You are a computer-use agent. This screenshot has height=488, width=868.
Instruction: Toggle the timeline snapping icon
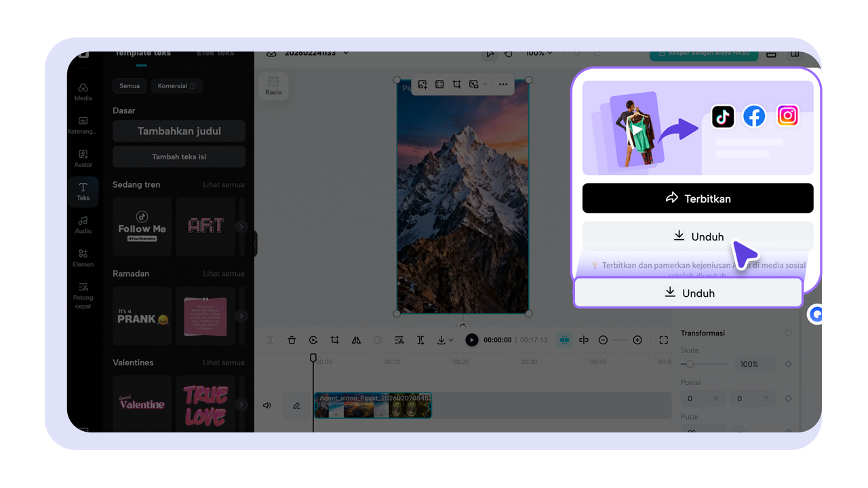pyautogui.click(x=564, y=340)
